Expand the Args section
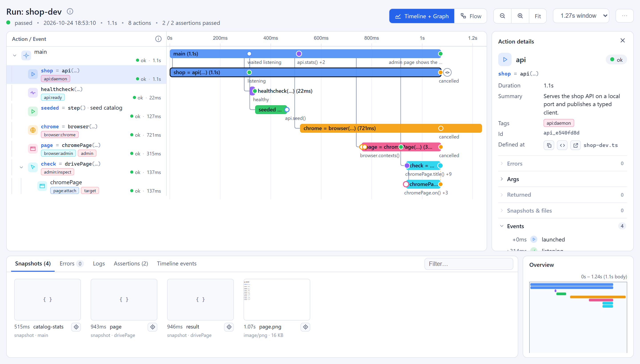Image resolution: width=640 pixels, height=364 pixels. click(x=562, y=179)
